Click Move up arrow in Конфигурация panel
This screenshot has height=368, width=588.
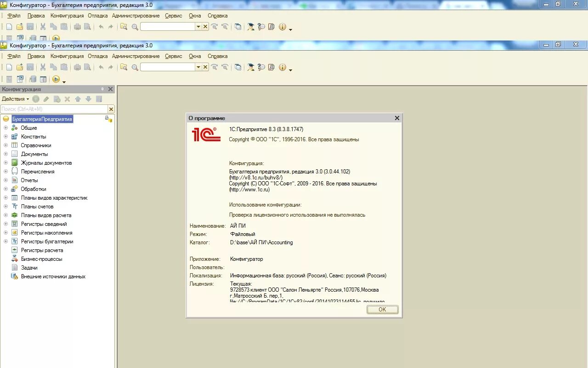tap(78, 99)
